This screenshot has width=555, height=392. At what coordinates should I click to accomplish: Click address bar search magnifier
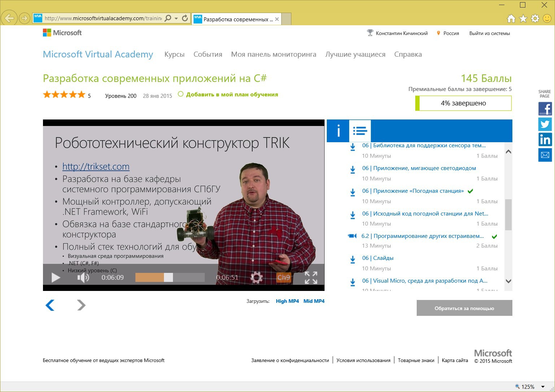click(168, 18)
